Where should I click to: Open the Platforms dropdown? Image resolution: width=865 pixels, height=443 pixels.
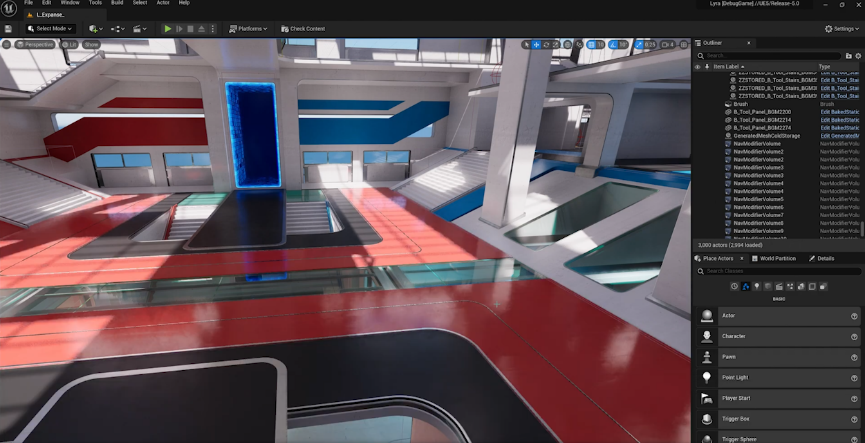click(248, 29)
